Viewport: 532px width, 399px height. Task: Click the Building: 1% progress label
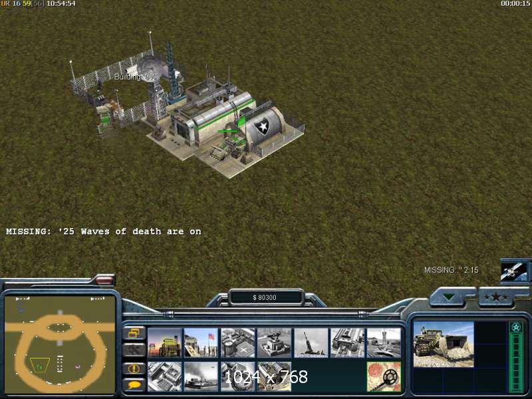134,77
